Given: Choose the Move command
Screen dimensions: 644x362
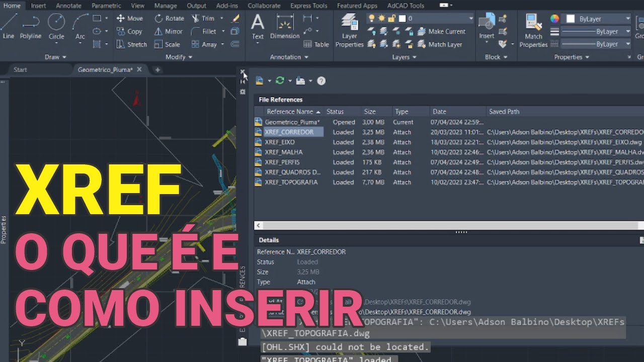Looking at the screenshot, I should [x=130, y=18].
